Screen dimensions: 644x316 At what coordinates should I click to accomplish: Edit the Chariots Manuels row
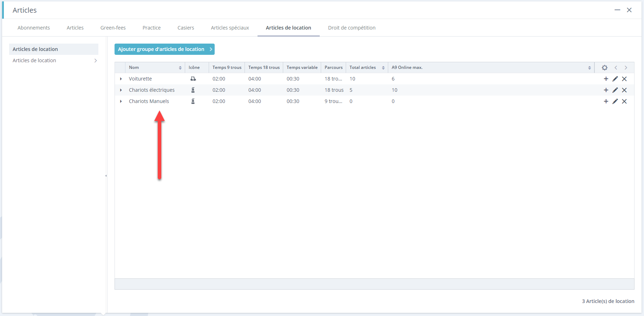click(615, 101)
